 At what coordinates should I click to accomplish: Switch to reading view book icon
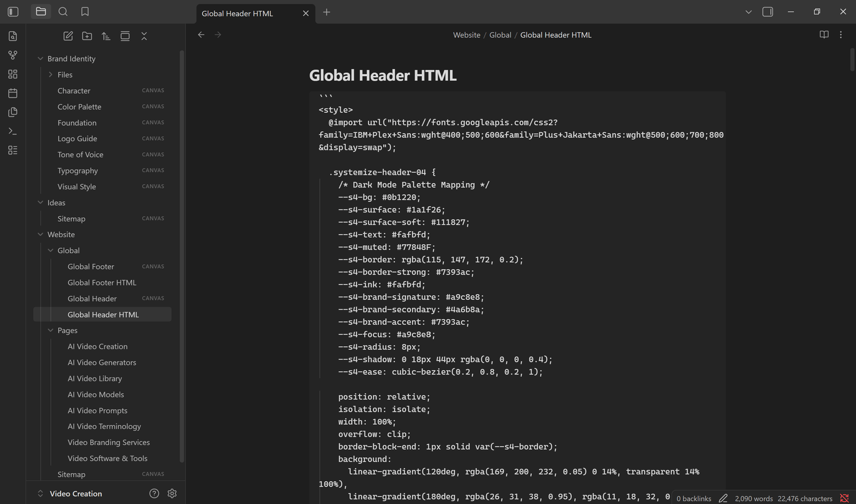coord(824,35)
